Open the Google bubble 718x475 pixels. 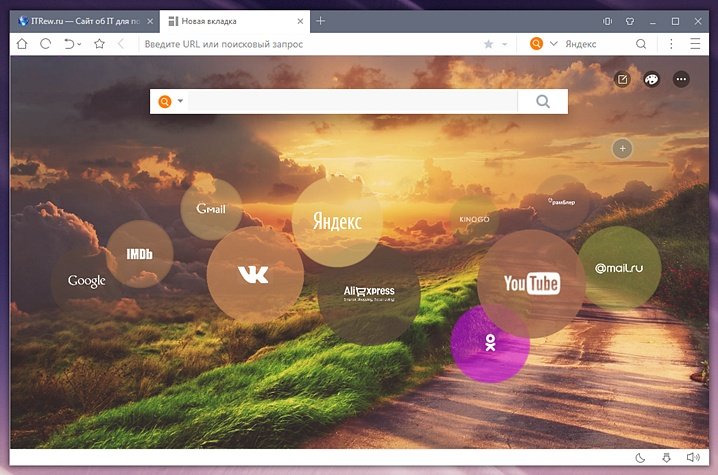pos(87,280)
